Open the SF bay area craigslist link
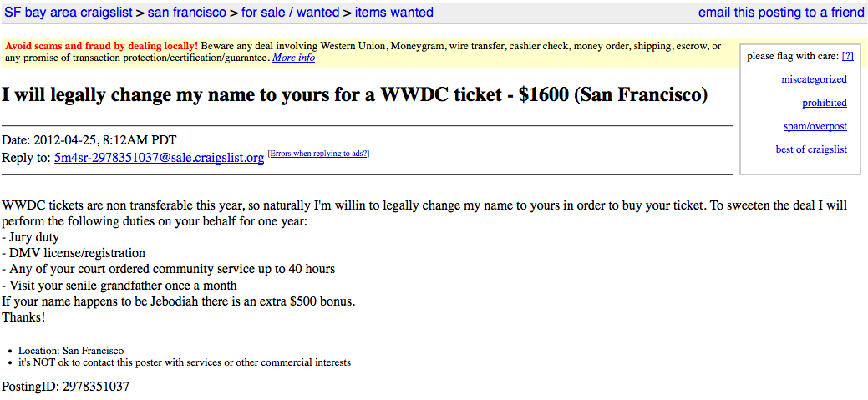 [x=69, y=13]
